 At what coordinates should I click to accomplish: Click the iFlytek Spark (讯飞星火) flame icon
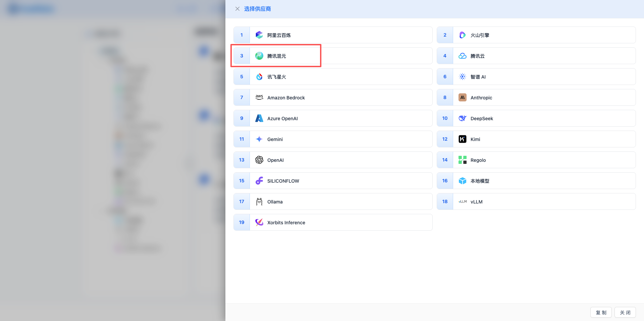coord(259,77)
